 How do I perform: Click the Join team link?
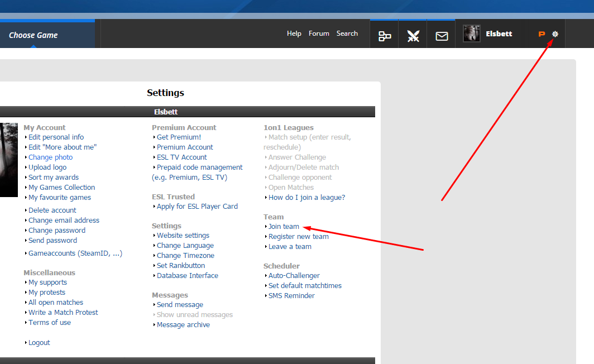[x=284, y=227]
